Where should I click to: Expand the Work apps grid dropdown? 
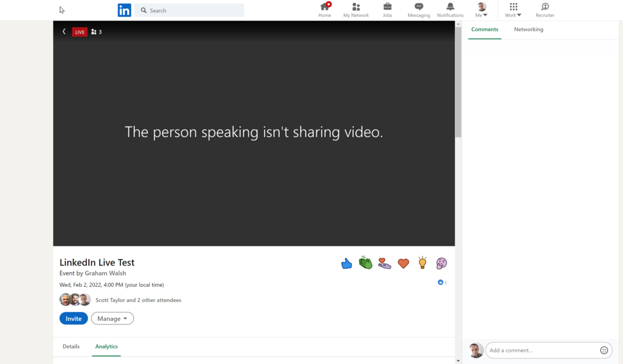click(513, 10)
